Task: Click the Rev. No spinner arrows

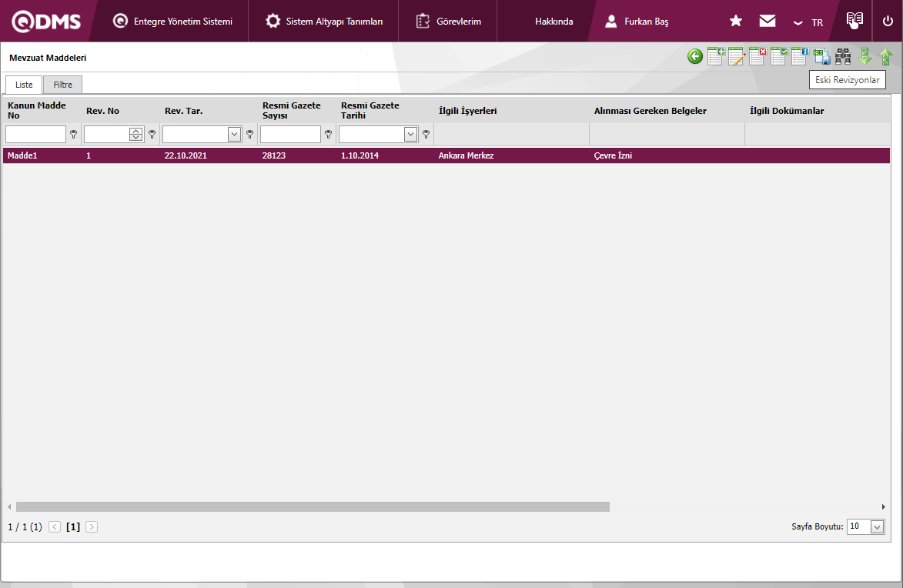Action: (x=136, y=134)
